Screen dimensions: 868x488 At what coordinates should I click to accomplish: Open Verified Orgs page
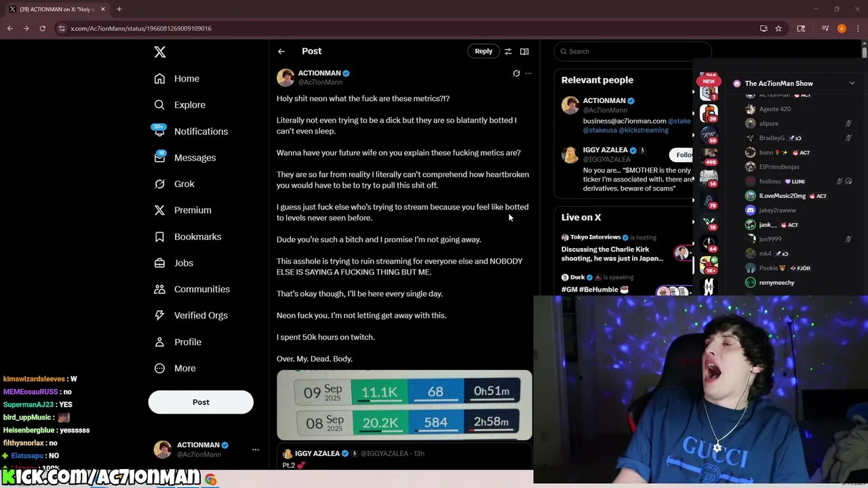[191, 315]
